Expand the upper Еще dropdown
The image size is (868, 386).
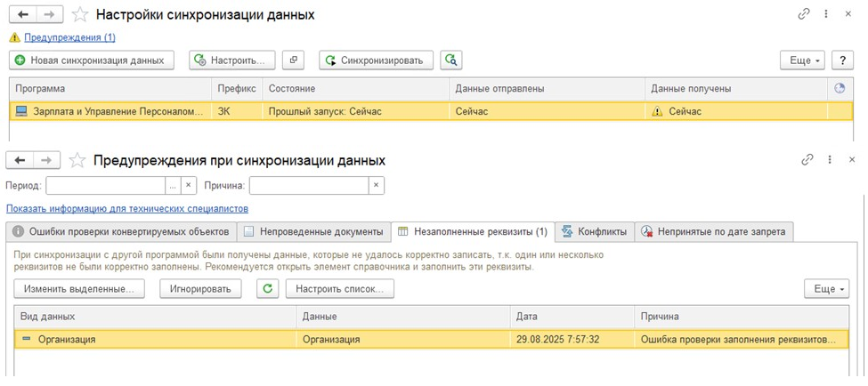point(802,60)
